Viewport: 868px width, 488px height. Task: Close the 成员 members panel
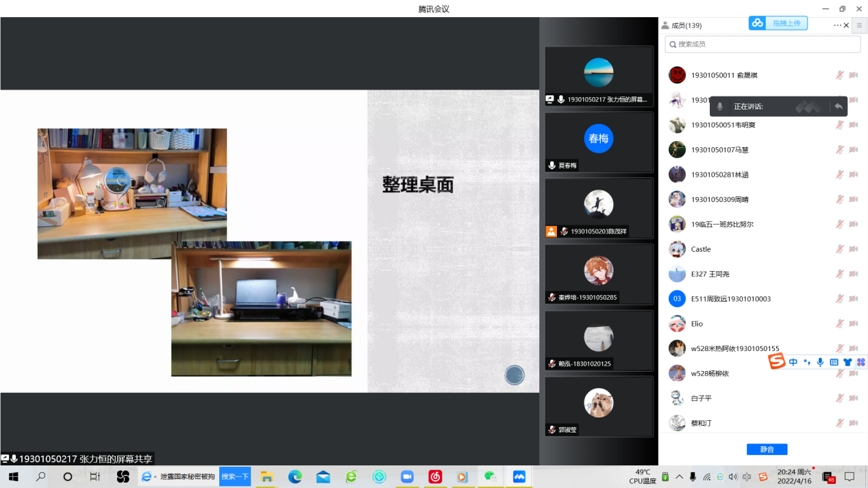coord(847,25)
